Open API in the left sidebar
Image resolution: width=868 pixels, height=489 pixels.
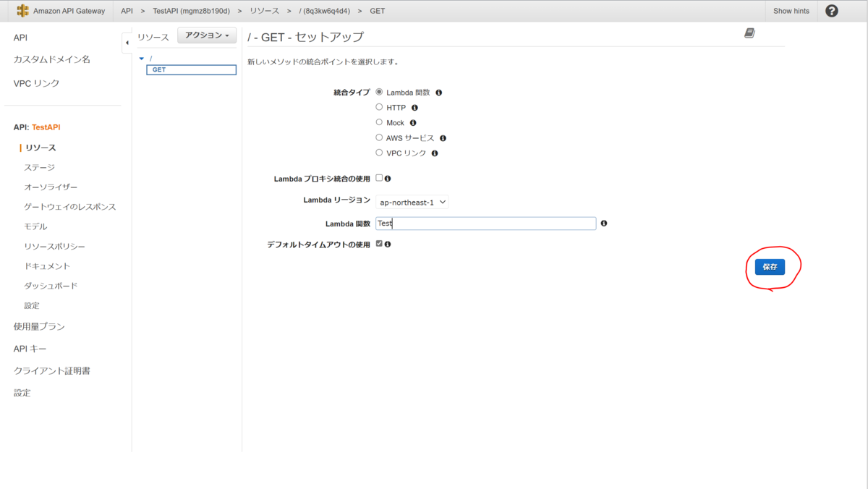(20, 38)
